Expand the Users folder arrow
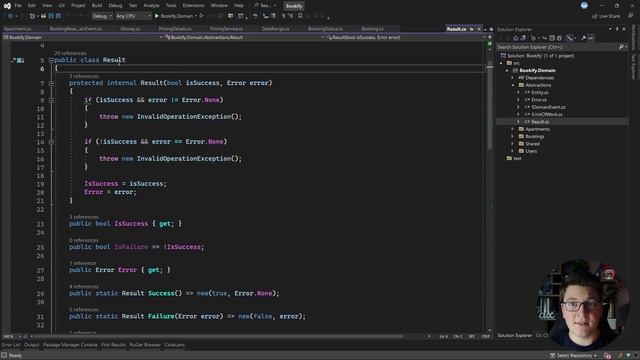 513,151
